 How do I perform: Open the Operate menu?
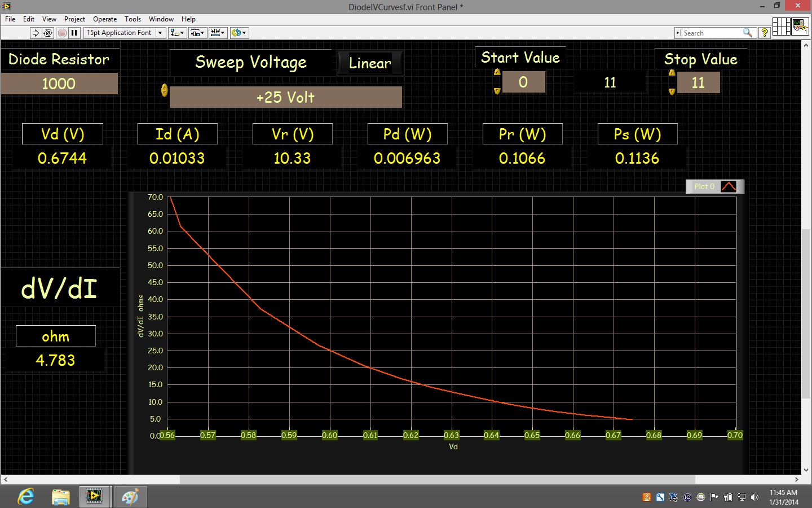105,19
